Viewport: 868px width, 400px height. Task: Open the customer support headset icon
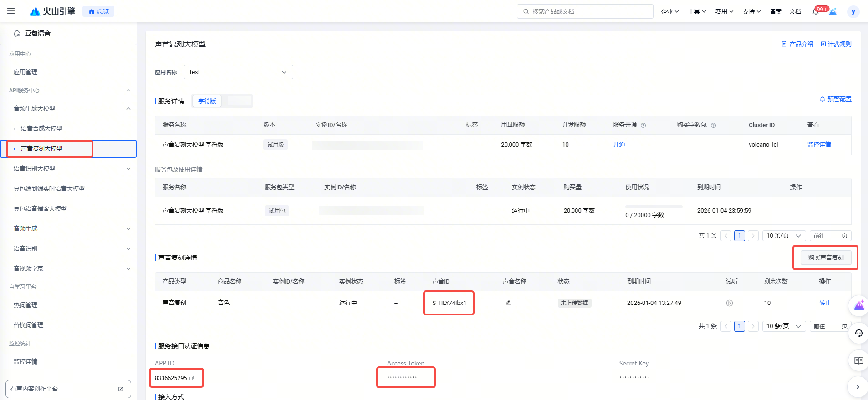[858, 333]
